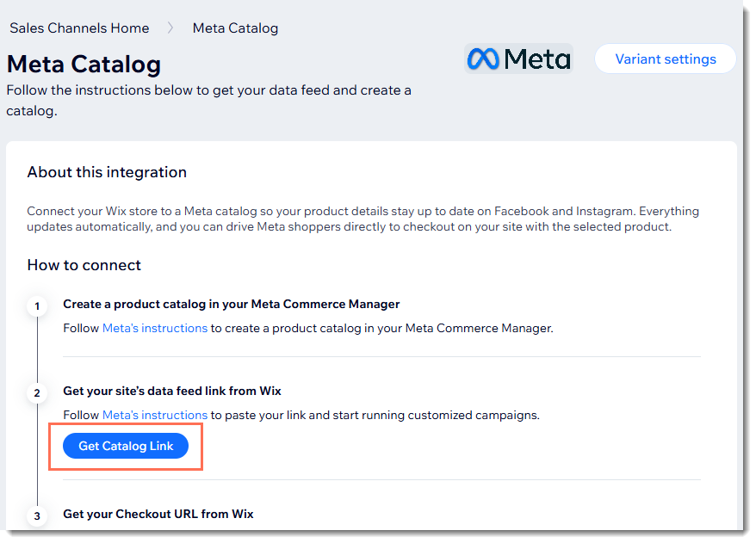The image size is (756, 543).
Task: Click the 'About this integration' heading
Action: (x=107, y=172)
